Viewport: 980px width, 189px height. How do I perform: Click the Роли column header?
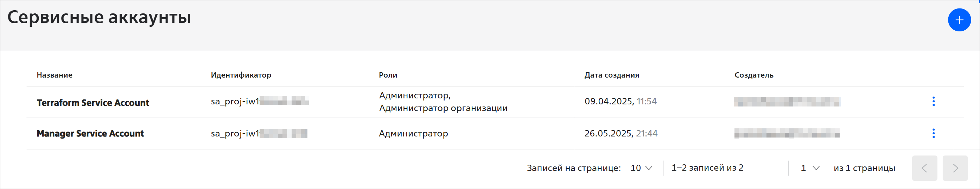click(388, 75)
